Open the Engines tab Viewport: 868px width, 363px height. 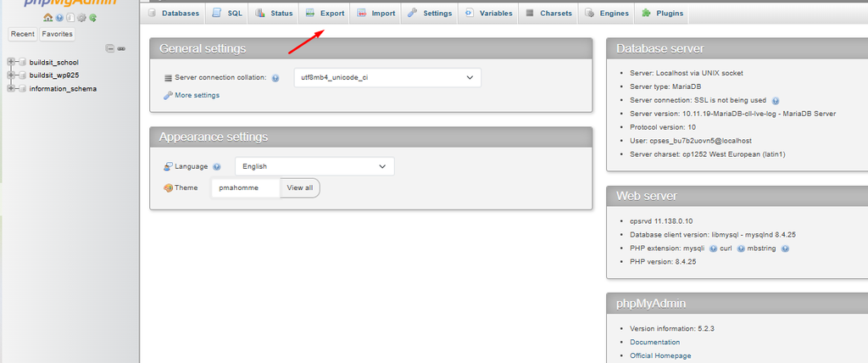coord(607,14)
